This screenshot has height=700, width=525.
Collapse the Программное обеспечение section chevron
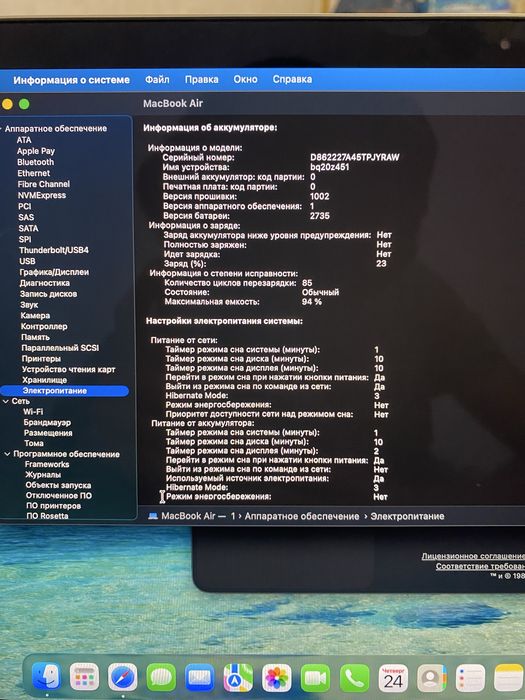coord(7,454)
